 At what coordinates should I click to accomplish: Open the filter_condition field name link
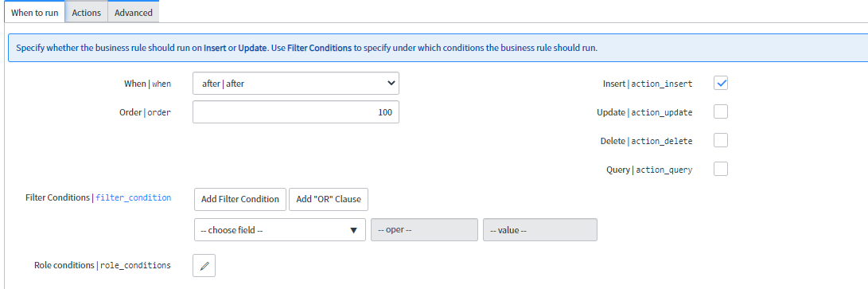[x=134, y=197]
